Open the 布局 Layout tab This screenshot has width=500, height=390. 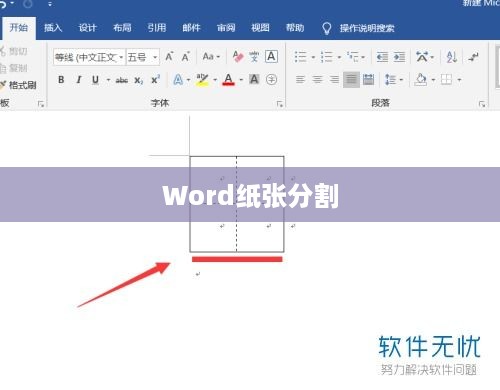pos(122,28)
